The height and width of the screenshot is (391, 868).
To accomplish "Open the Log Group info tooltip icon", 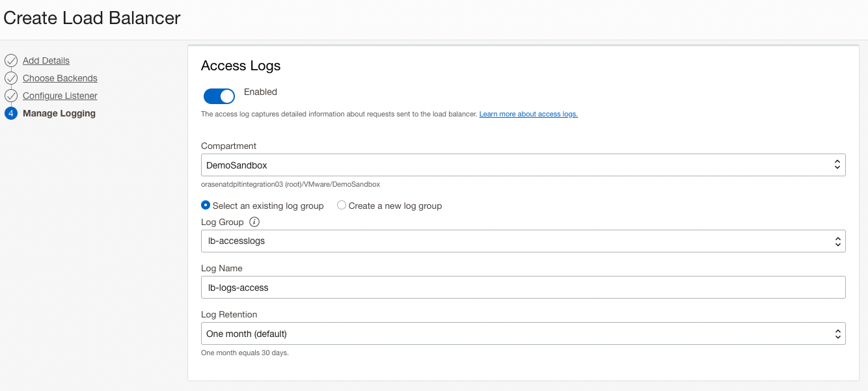I will pos(254,222).
